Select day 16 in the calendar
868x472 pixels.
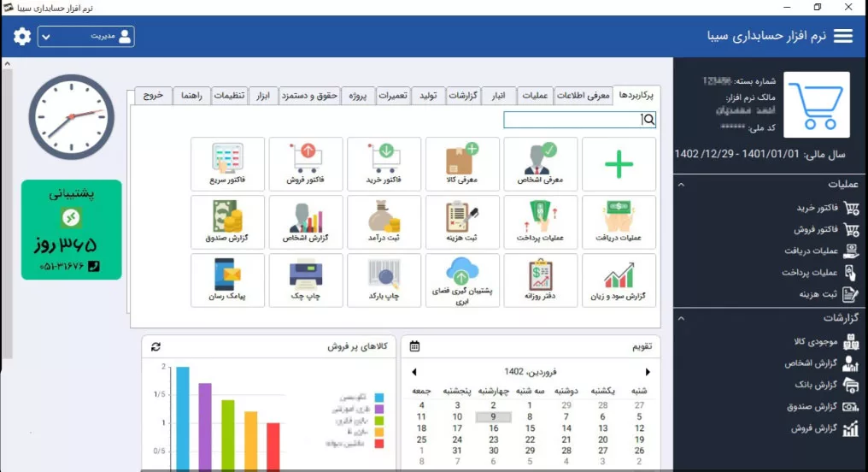[493, 428]
